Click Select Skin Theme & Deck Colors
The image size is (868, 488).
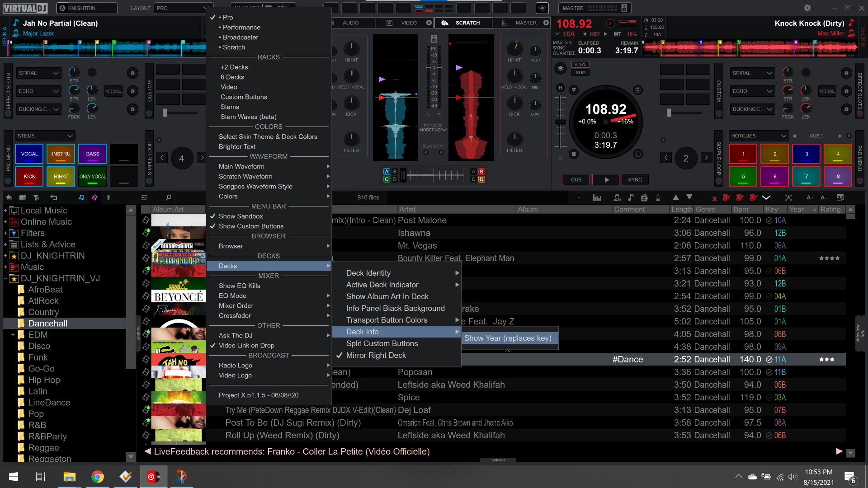269,137
